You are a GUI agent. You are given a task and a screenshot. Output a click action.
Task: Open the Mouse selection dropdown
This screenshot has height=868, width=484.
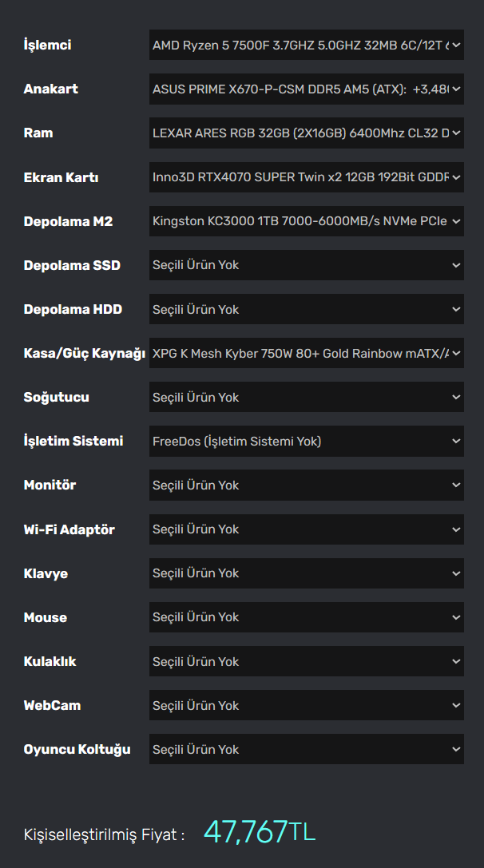coord(306,617)
